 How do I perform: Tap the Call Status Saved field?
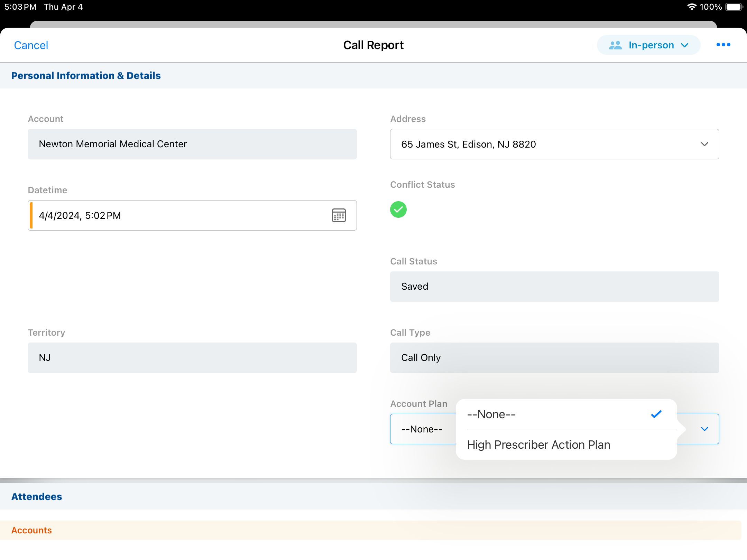[x=554, y=287]
